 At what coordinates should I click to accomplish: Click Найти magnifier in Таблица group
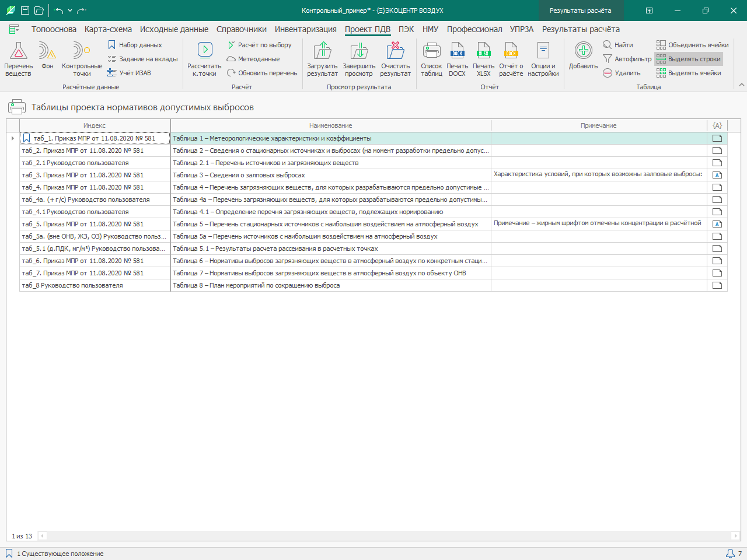tap(618, 45)
